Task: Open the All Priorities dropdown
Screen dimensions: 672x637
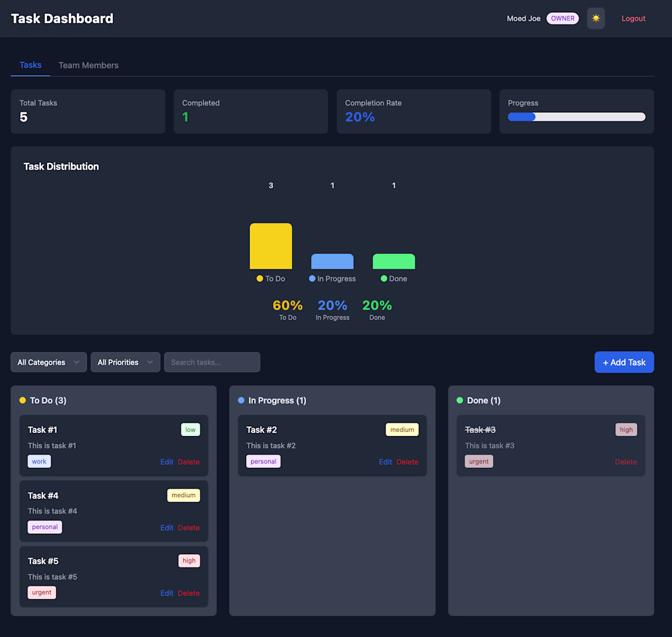Action: pyautogui.click(x=125, y=362)
